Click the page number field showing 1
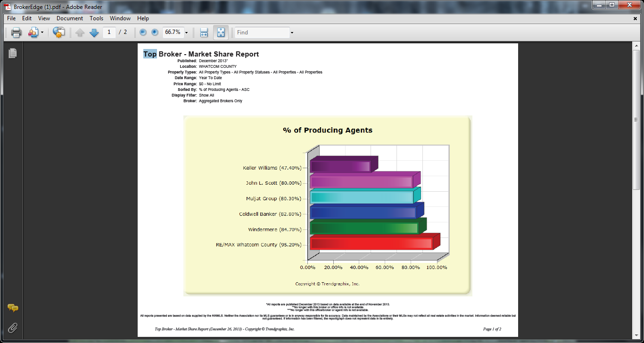644x343 pixels. [109, 32]
